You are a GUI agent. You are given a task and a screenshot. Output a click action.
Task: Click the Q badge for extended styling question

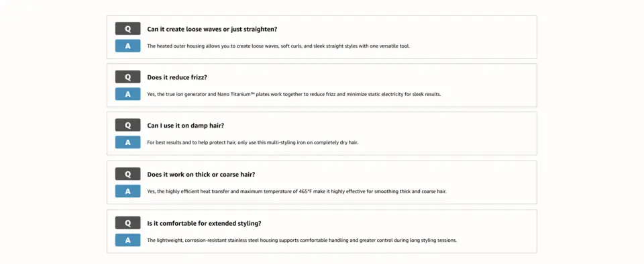click(127, 223)
